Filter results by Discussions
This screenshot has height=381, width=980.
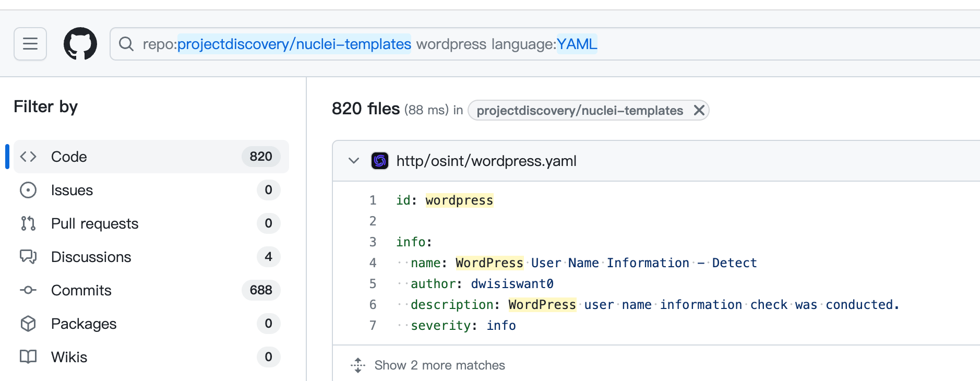91,257
